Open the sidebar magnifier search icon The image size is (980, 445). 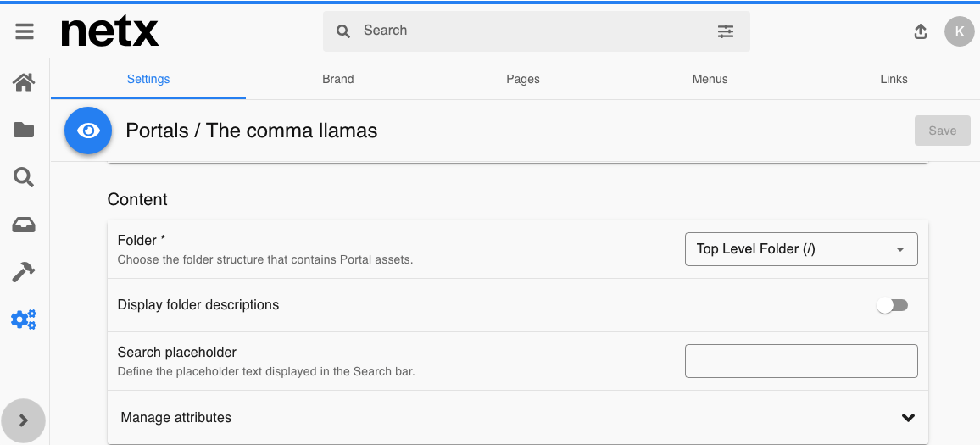pos(24,178)
